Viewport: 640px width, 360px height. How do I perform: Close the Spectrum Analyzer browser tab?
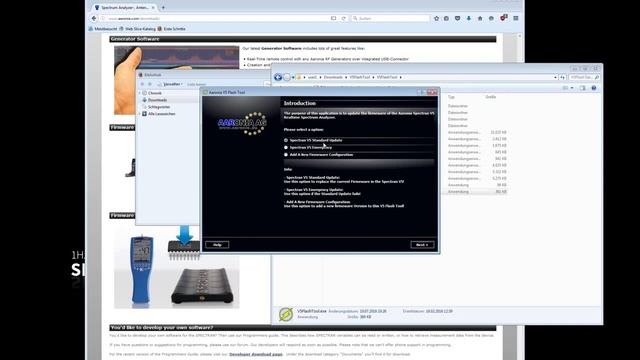point(153,7)
